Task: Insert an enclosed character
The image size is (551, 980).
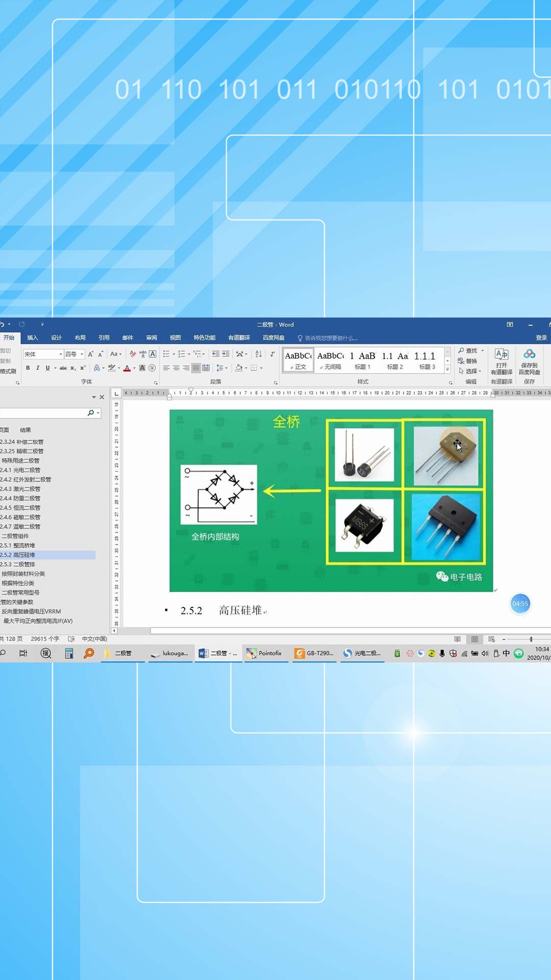Action: [x=152, y=368]
